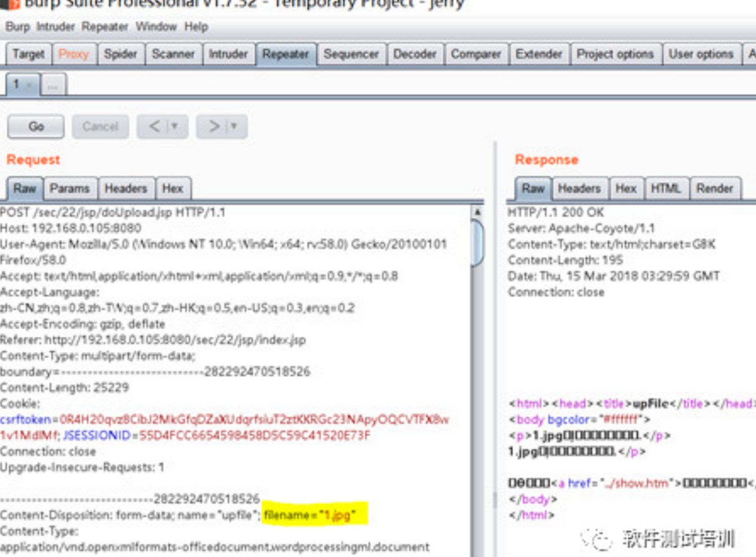This screenshot has width=756, height=557.
Task: Open the Burp menu
Action: (17, 27)
